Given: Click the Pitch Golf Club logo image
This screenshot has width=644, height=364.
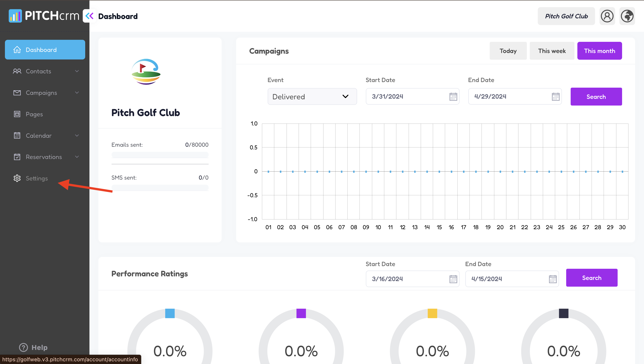Looking at the screenshot, I should pos(146,72).
